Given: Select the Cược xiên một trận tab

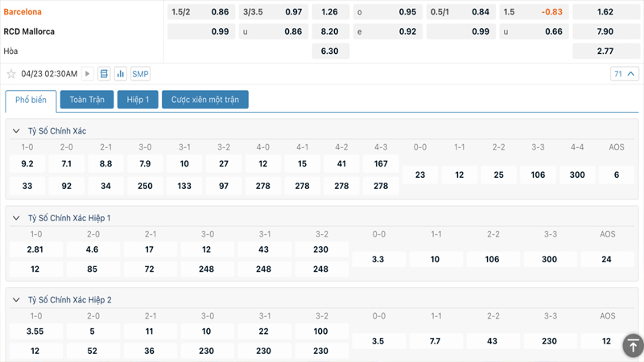Looking at the screenshot, I should (x=204, y=100).
